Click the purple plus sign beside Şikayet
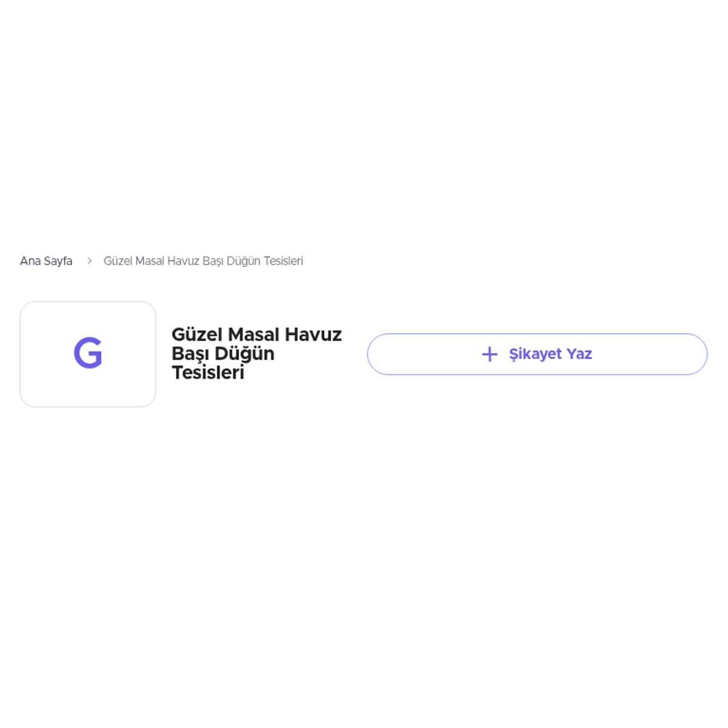The width and height of the screenshot is (728, 728). click(x=490, y=354)
